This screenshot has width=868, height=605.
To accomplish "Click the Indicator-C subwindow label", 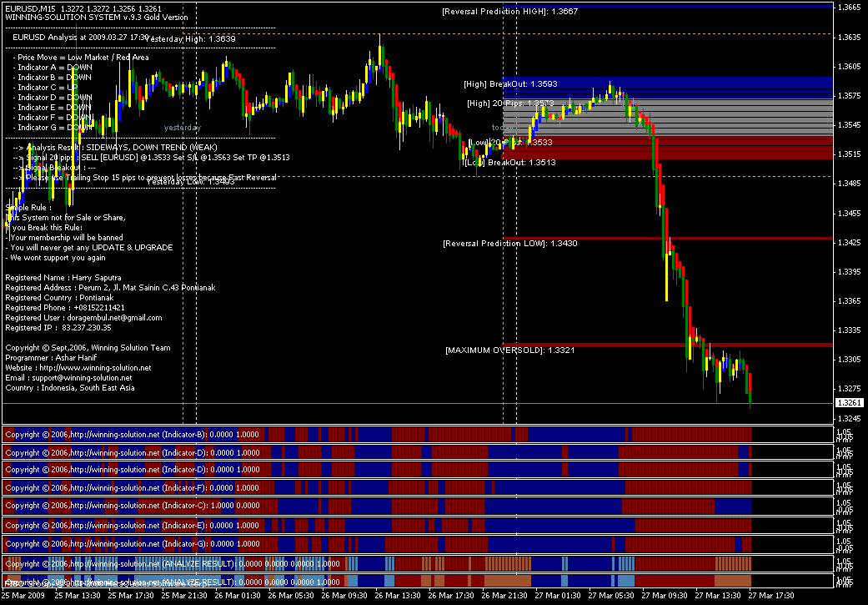I will click(x=133, y=505).
